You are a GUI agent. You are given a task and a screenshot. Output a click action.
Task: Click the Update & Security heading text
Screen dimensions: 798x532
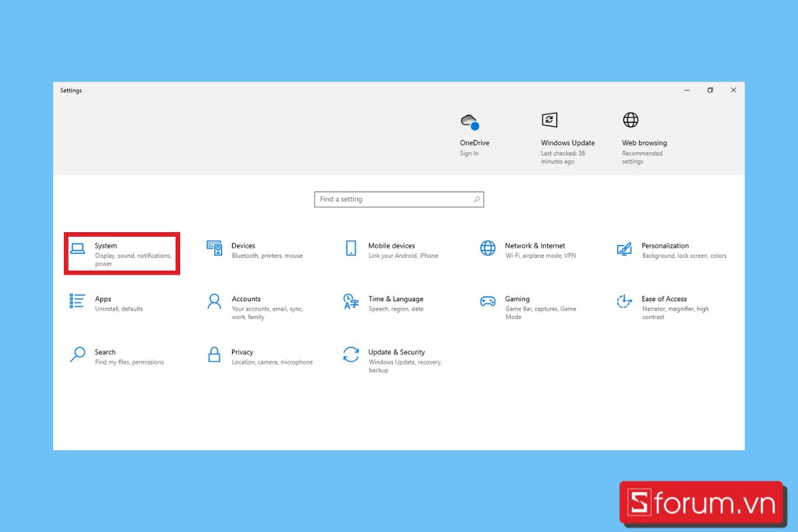click(396, 352)
